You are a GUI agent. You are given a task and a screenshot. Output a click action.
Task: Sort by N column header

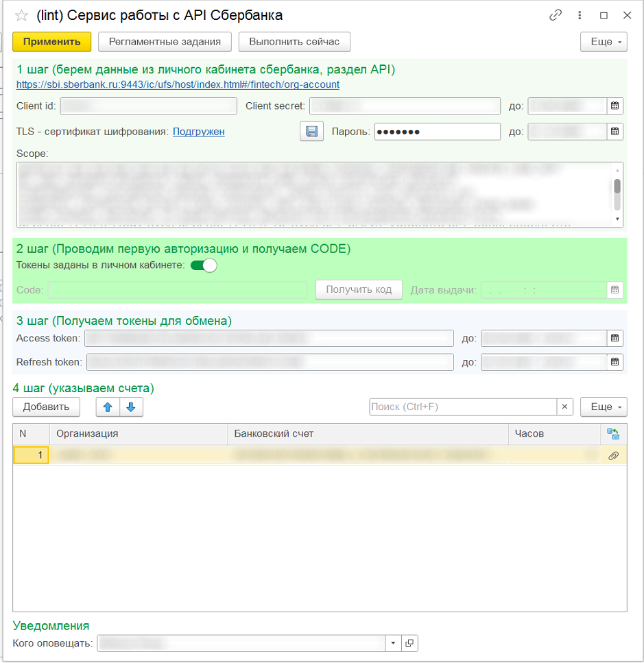tap(32, 434)
